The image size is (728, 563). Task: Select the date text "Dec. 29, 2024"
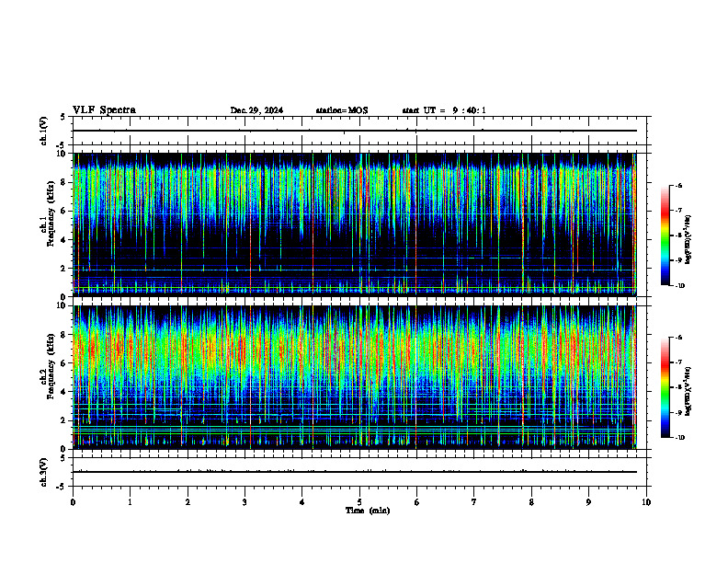[256, 110]
